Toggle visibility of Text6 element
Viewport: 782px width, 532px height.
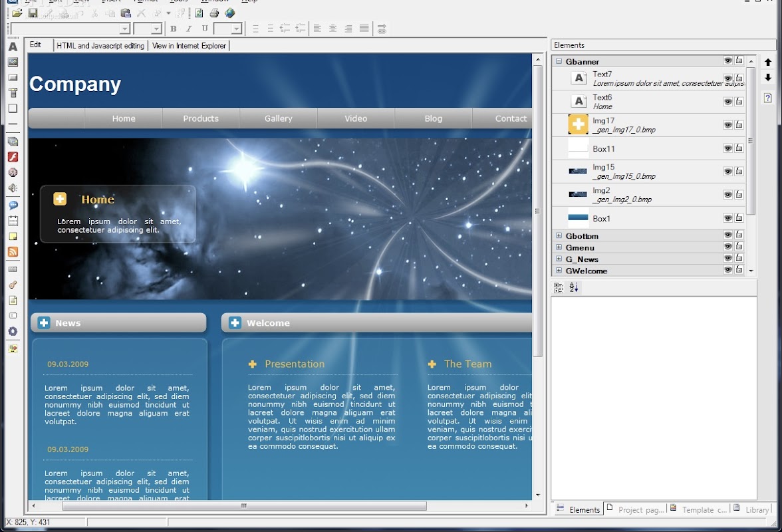(728, 102)
